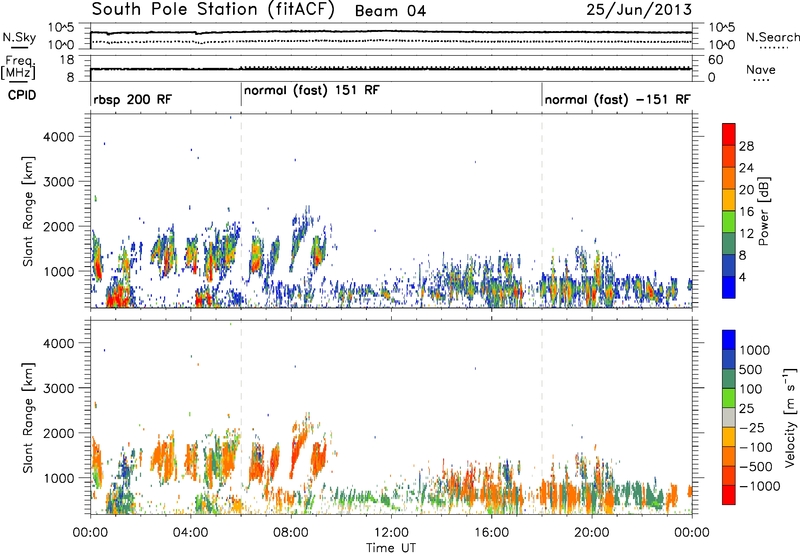The height and width of the screenshot is (554, 800).
Task: Click '4000' on the power panel range axis
Action: (58, 137)
